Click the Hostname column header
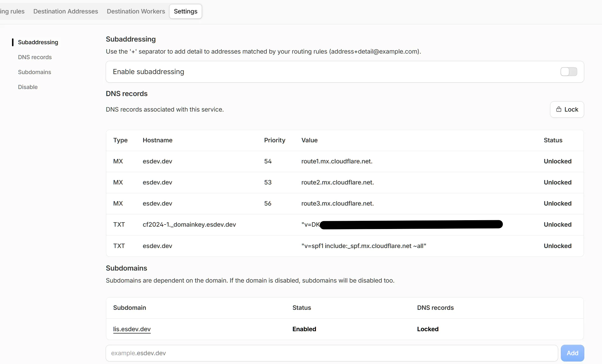 [x=158, y=140]
